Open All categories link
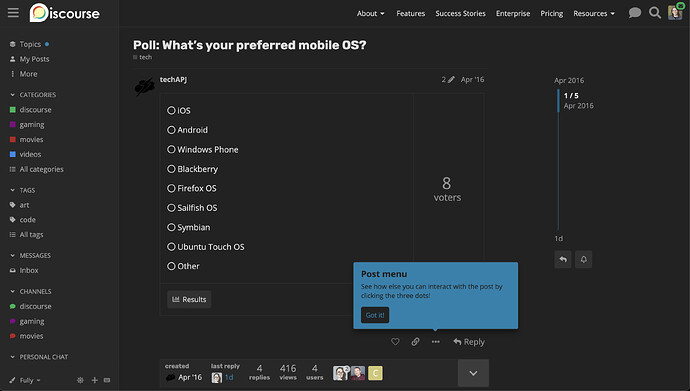Image resolution: width=690 pixels, height=391 pixels. pos(37,169)
